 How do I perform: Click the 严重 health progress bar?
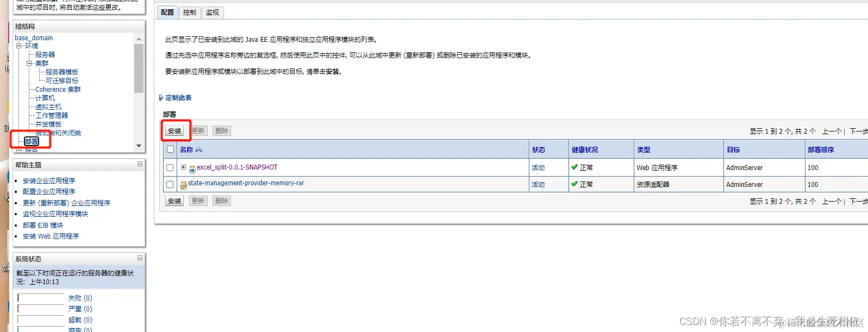click(x=41, y=309)
